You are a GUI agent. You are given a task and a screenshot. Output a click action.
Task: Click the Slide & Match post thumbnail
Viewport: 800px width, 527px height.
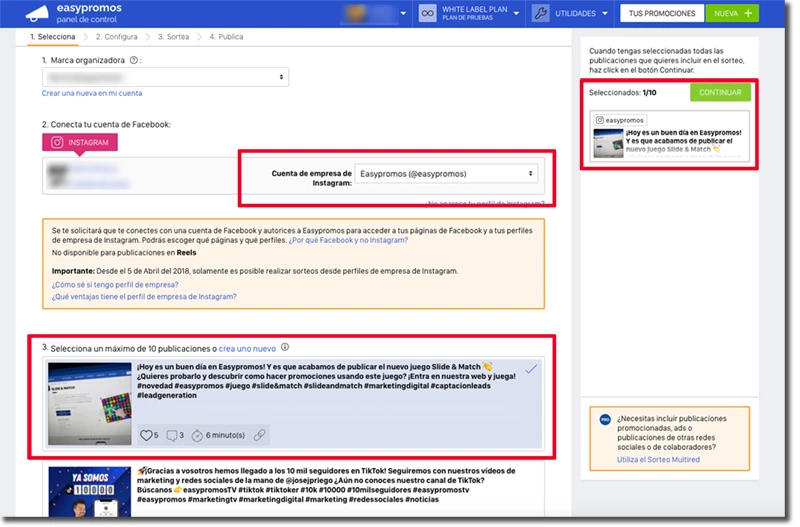point(90,404)
